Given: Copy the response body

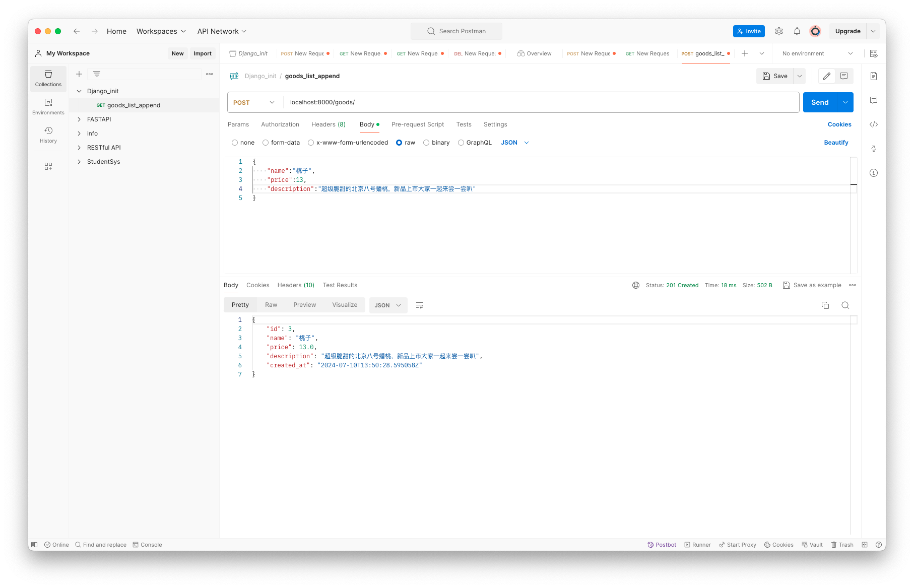Looking at the screenshot, I should 825,305.
